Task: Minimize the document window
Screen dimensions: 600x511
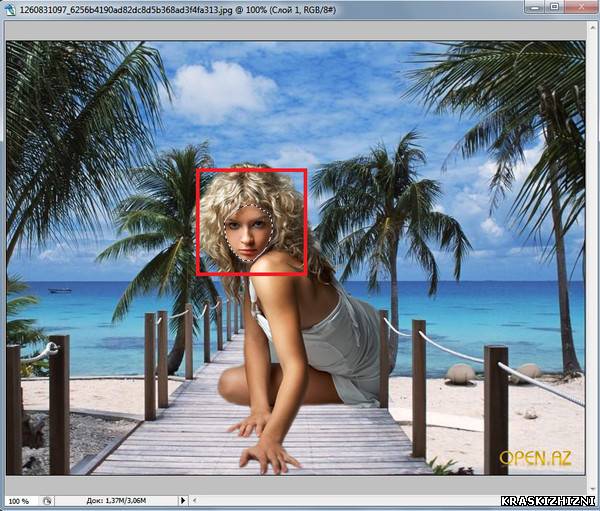Action: [x=535, y=8]
